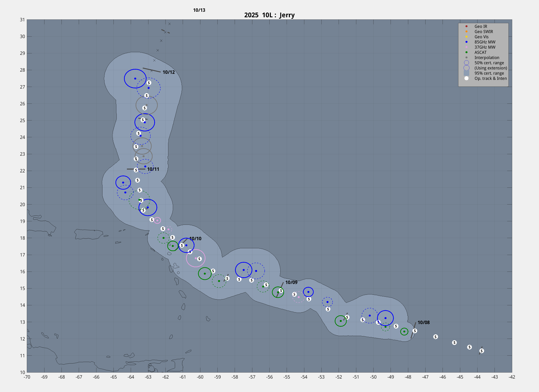The image size is (539, 392).
Task: Click the gray Interpolation legend dot
Action: pos(466,58)
